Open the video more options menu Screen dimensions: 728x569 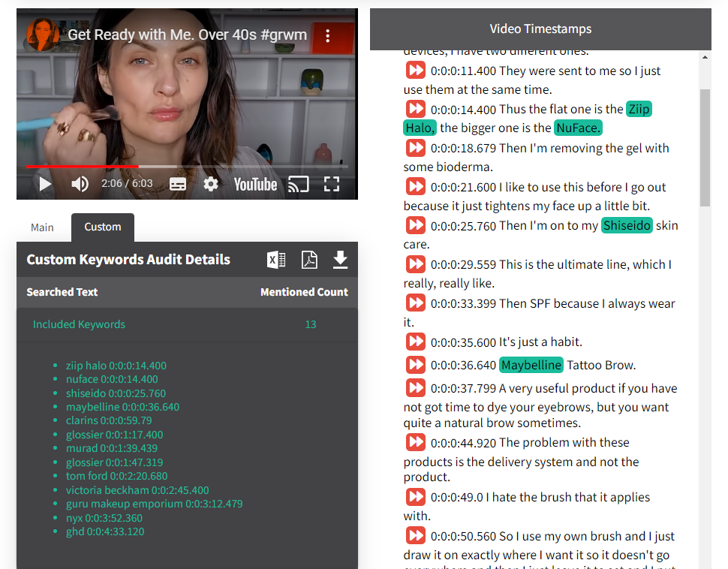(328, 36)
